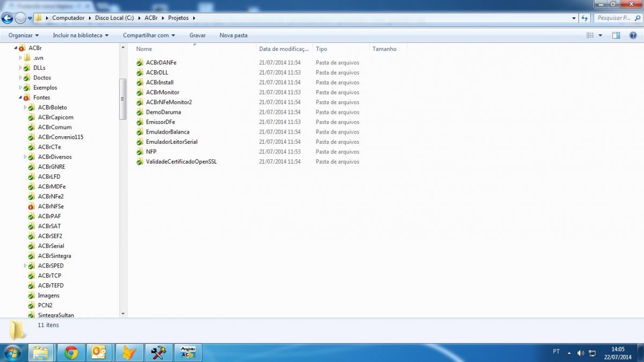The image size is (644, 362).
Task: Select Imagens in the tree
Action: [x=49, y=295]
